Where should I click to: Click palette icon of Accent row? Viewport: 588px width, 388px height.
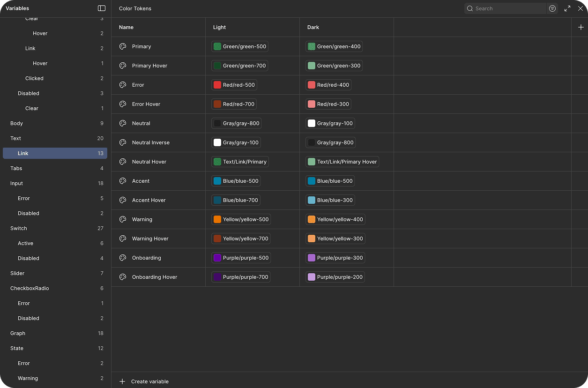tap(123, 181)
